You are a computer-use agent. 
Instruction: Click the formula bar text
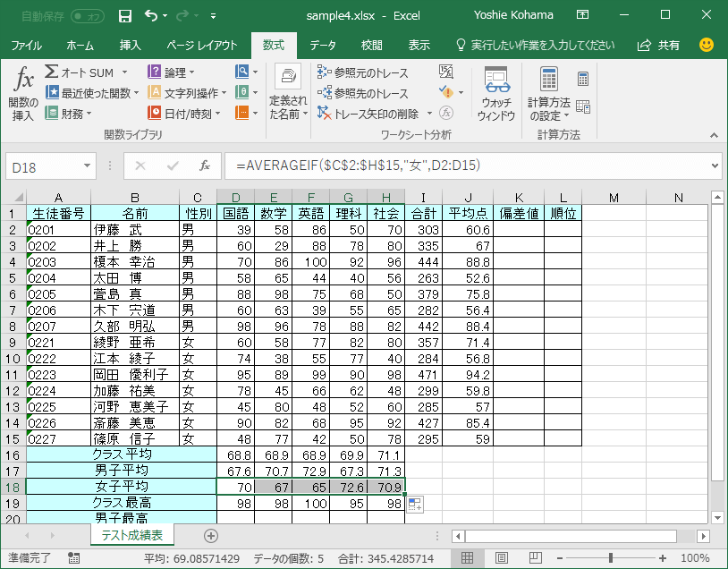(358, 166)
